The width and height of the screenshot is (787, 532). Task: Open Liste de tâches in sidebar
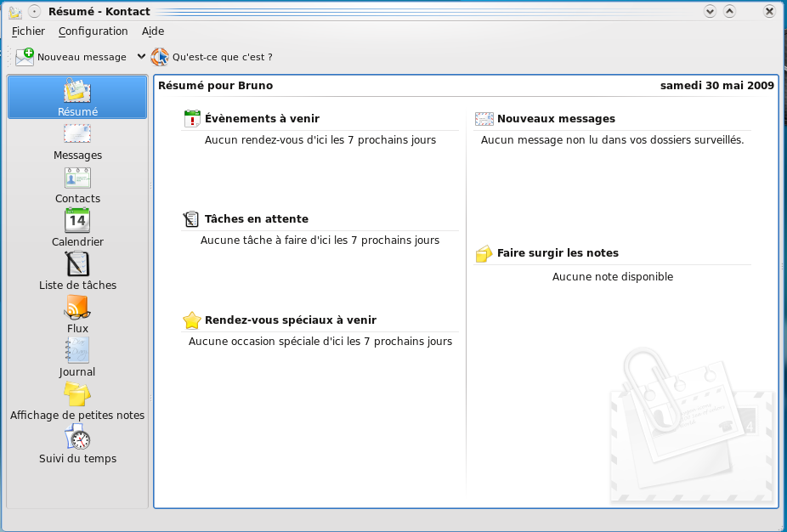point(77,264)
